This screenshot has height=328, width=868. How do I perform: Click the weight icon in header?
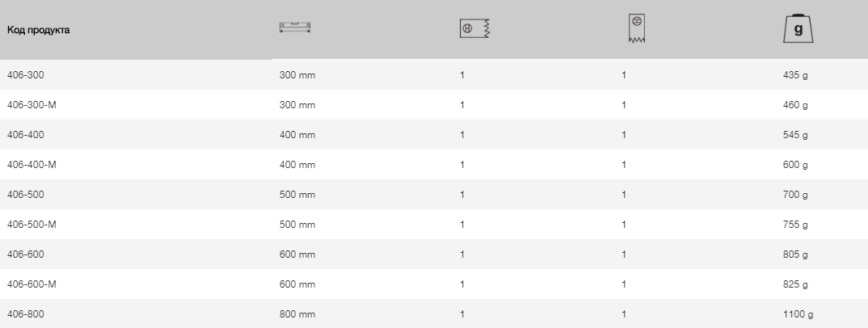798,29
